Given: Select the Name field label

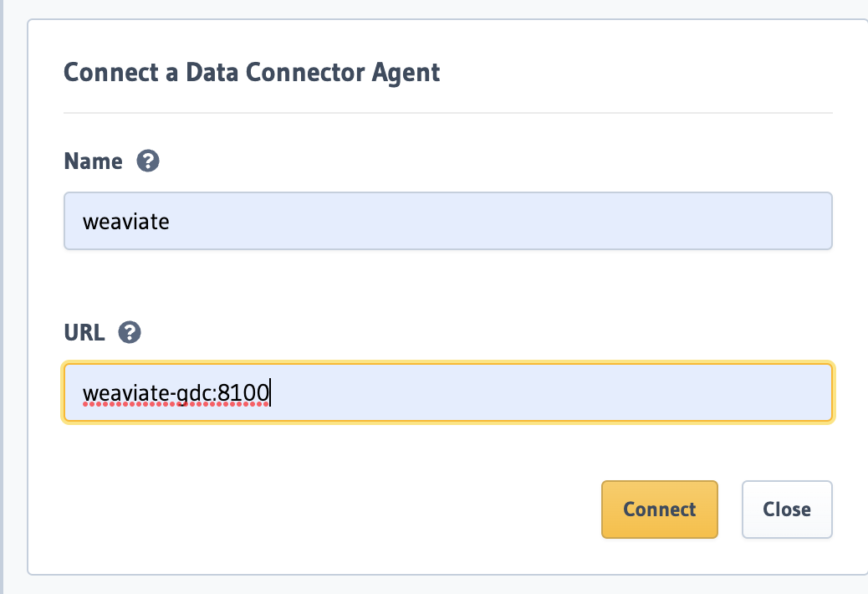Looking at the screenshot, I should click(93, 161).
